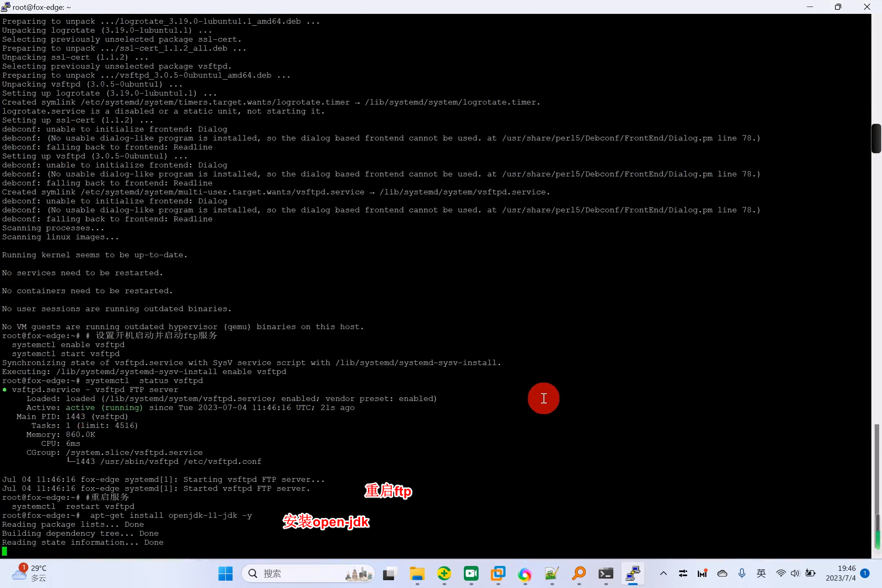Open the clock and calendar flyout
Image resolution: width=882 pixels, height=588 pixels.
[x=840, y=573]
